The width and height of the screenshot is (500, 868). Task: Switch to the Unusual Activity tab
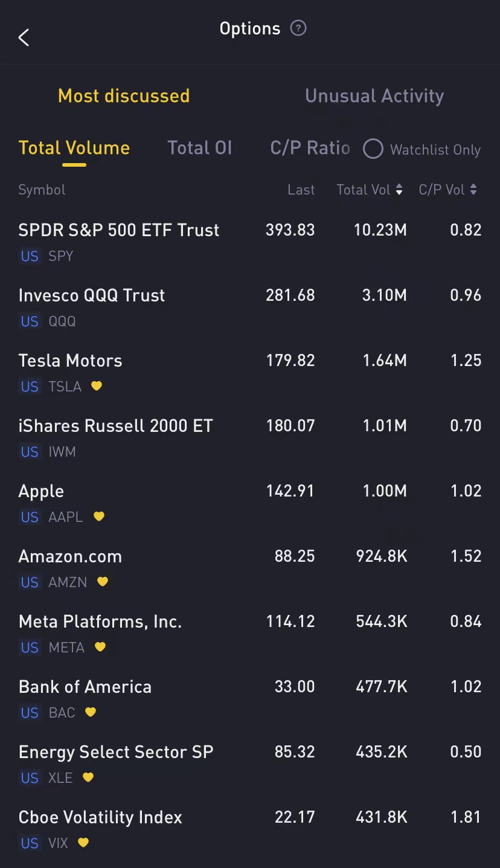(x=374, y=96)
